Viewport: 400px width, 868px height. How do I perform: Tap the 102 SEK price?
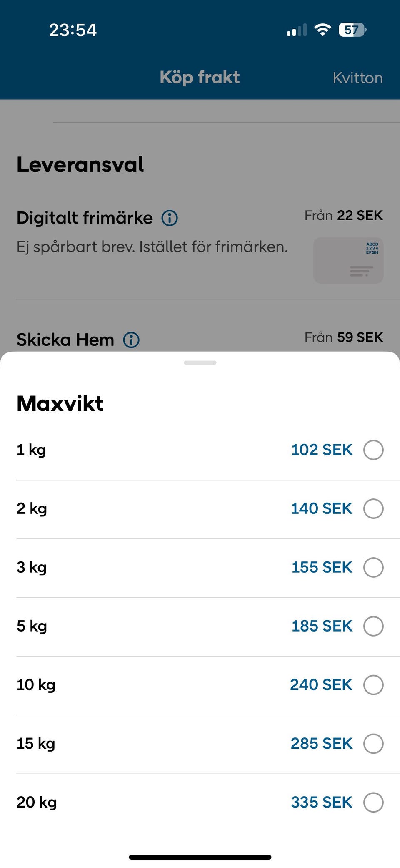(x=322, y=450)
